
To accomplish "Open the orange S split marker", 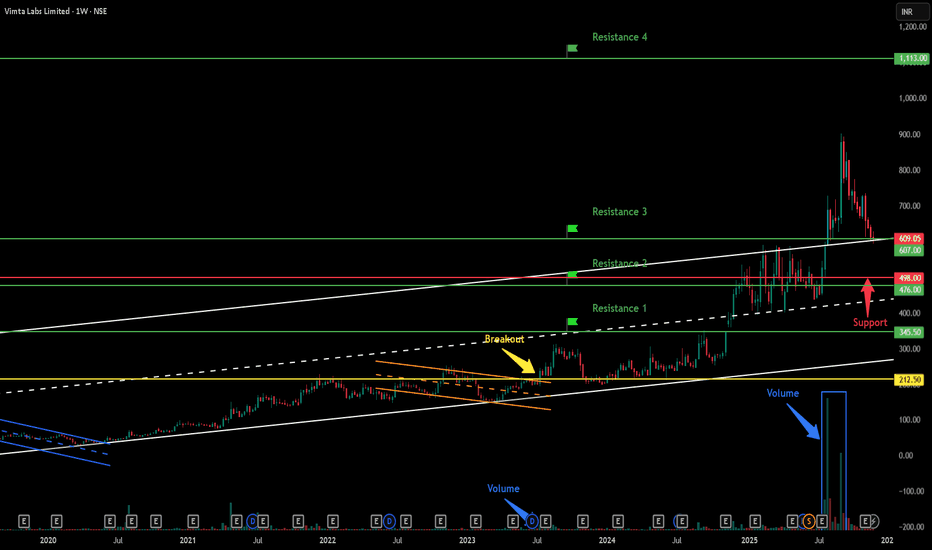I will [808, 521].
